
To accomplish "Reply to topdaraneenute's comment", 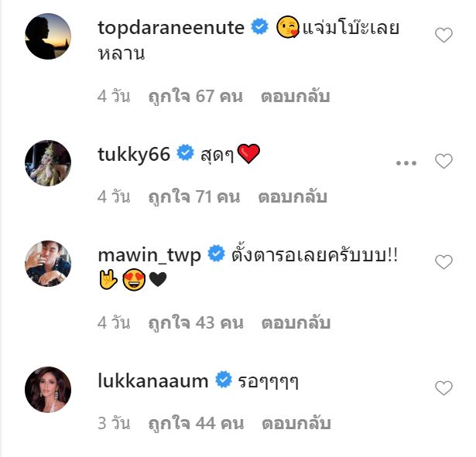I will click(295, 97).
